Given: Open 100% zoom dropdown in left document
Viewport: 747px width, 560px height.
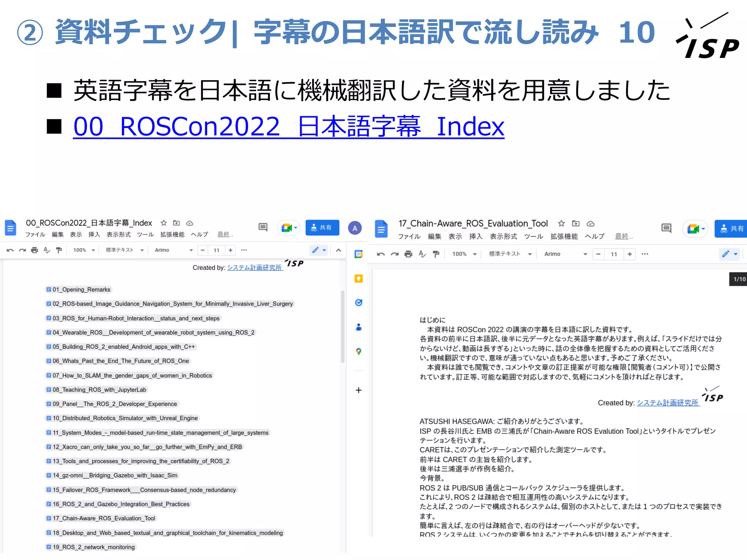Looking at the screenshot, I should point(84,250).
